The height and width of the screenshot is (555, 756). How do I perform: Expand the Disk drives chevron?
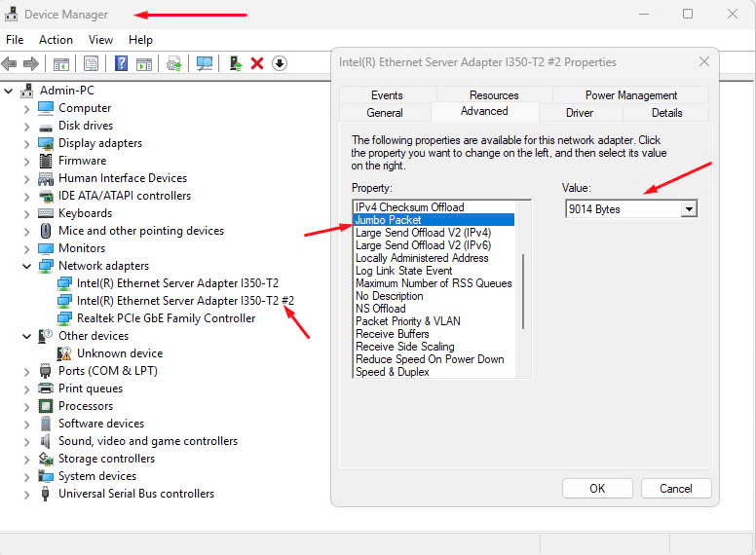tap(27, 127)
